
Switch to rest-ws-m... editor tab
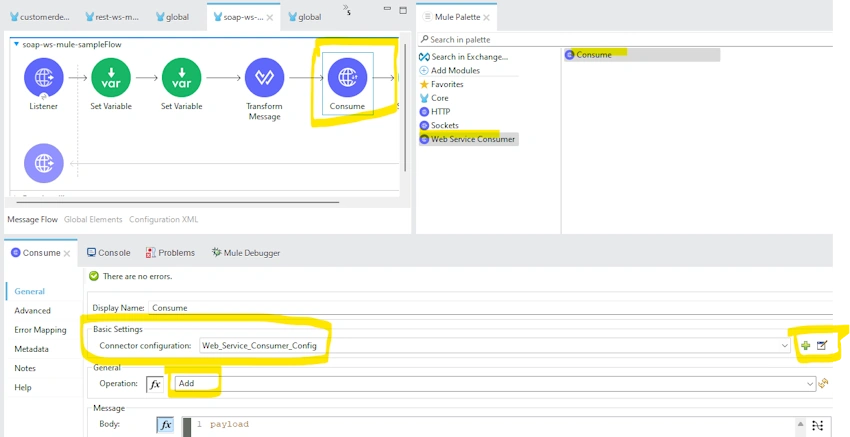pos(112,17)
